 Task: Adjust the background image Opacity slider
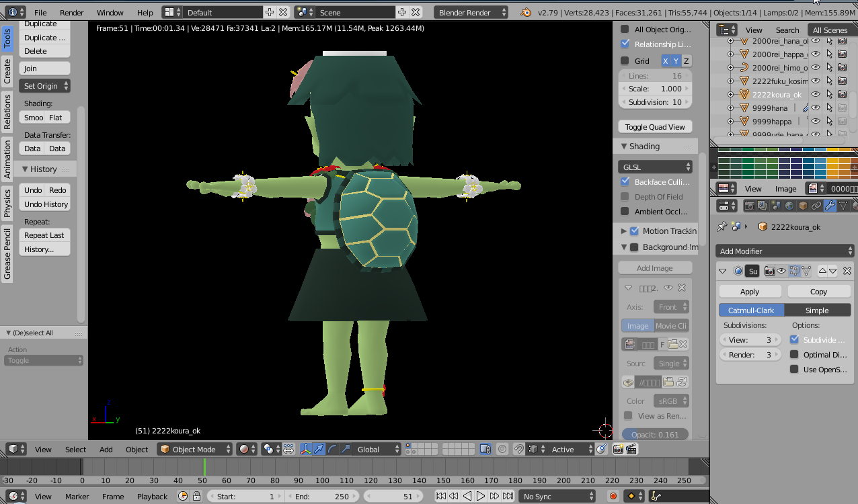[655, 435]
